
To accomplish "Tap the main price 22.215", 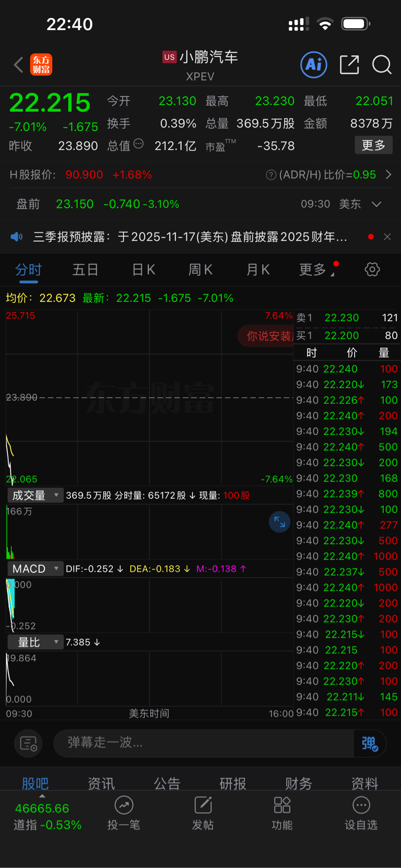I will tap(50, 103).
